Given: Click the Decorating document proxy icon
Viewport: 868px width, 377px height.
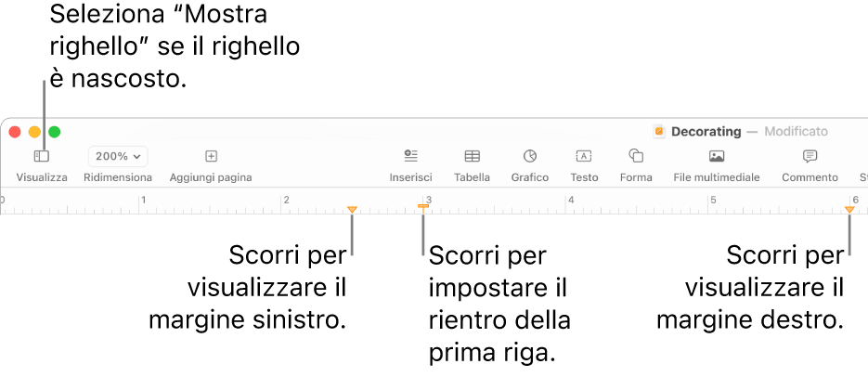Looking at the screenshot, I should (x=659, y=132).
